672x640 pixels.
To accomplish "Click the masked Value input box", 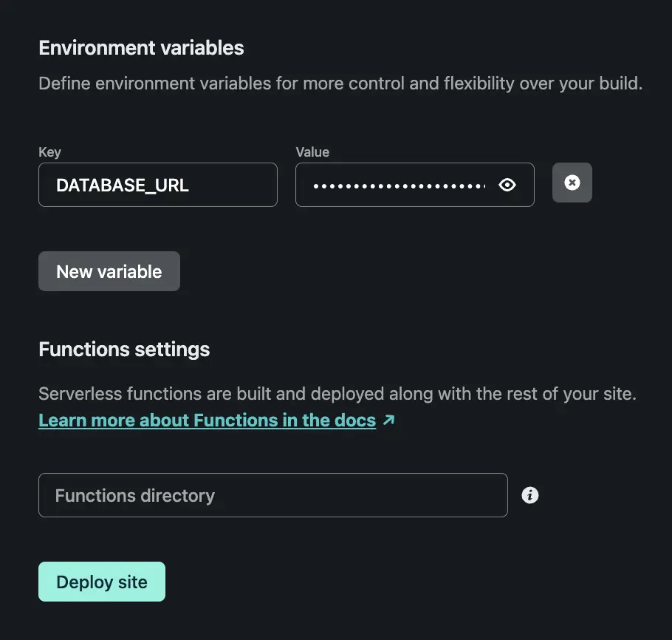I will (399, 185).
